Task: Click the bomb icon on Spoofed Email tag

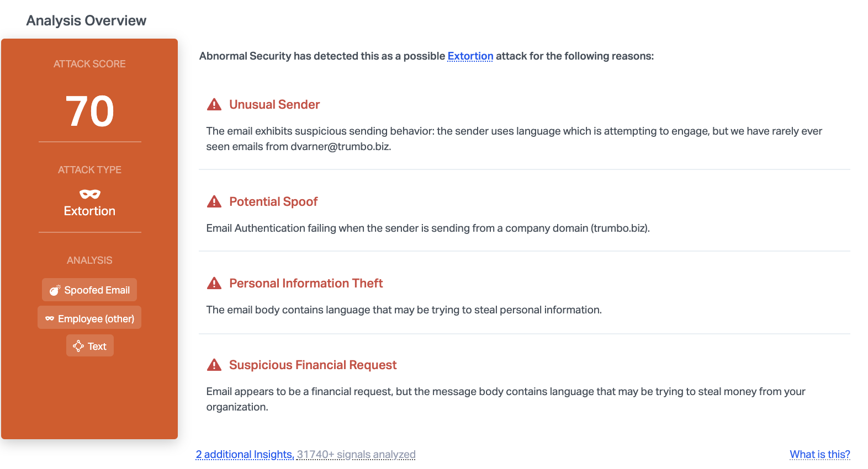Action: (55, 290)
